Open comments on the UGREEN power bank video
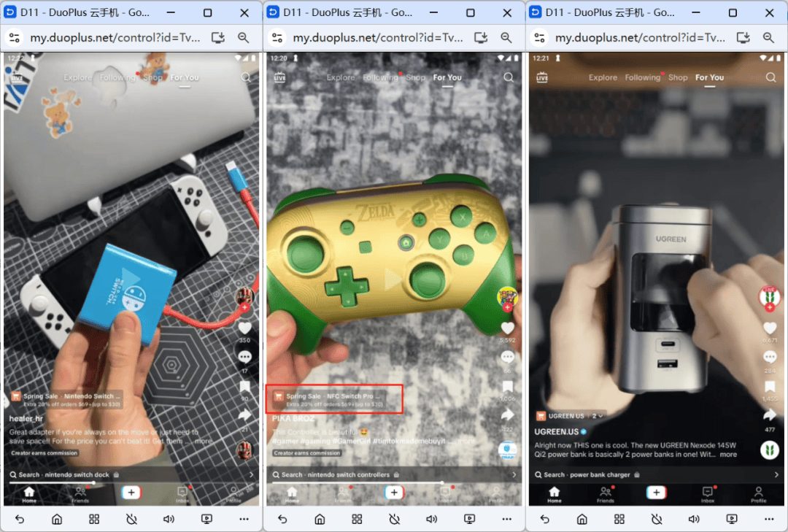Screen dimensions: 788x532 pyautogui.click(x=770, y=357)
